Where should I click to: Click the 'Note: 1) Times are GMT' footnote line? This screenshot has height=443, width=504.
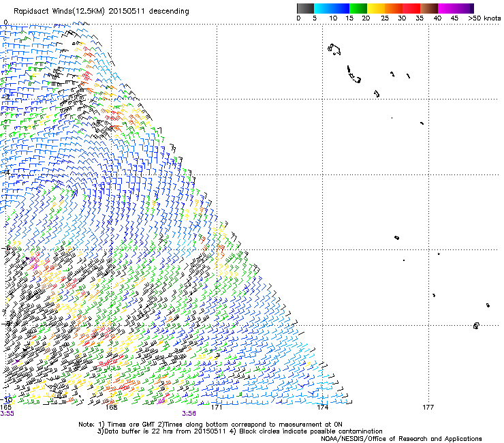click(210, 425)
